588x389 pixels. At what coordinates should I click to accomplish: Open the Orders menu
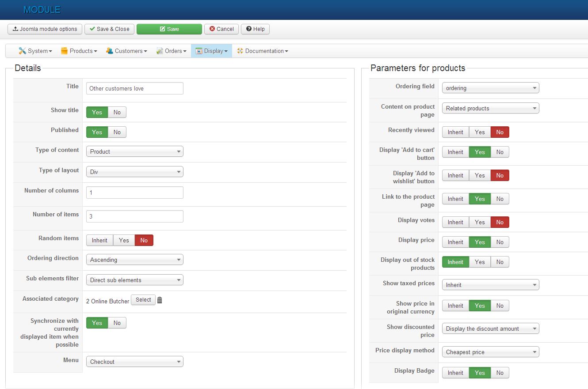pyautogui.click(x=171, y=51)
